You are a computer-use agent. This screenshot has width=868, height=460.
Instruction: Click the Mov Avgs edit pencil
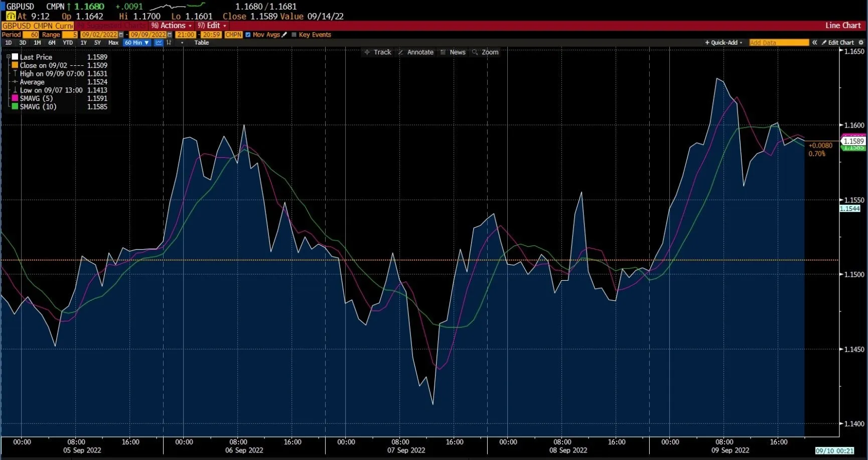click(284, 35)
